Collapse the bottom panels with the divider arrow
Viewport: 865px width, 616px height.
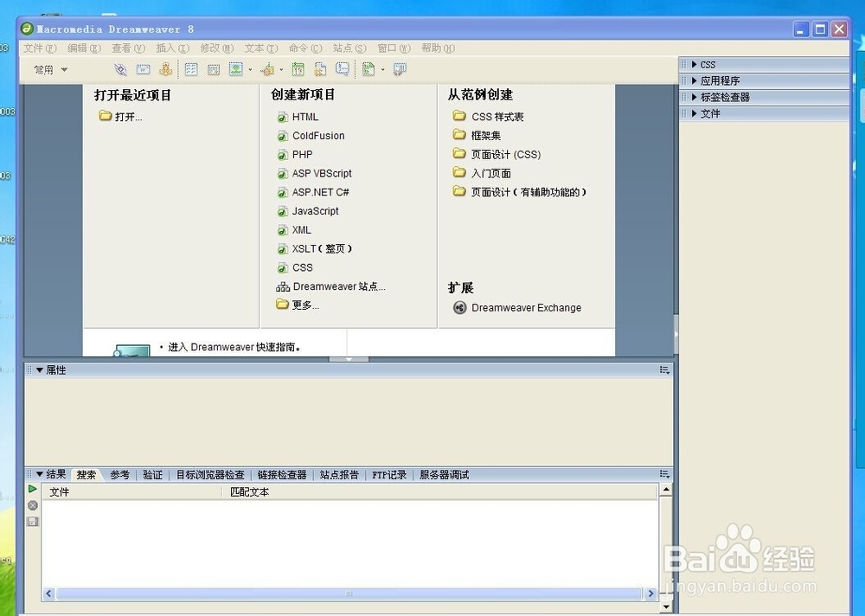pos(349,359)
